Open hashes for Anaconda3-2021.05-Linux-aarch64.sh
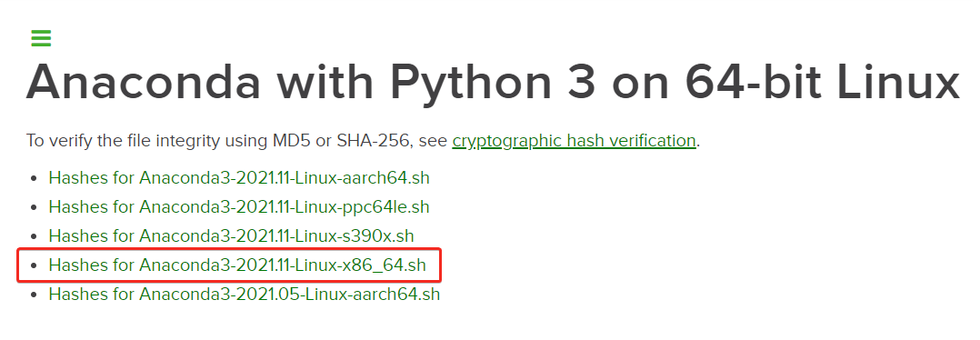 pos(245,294)
